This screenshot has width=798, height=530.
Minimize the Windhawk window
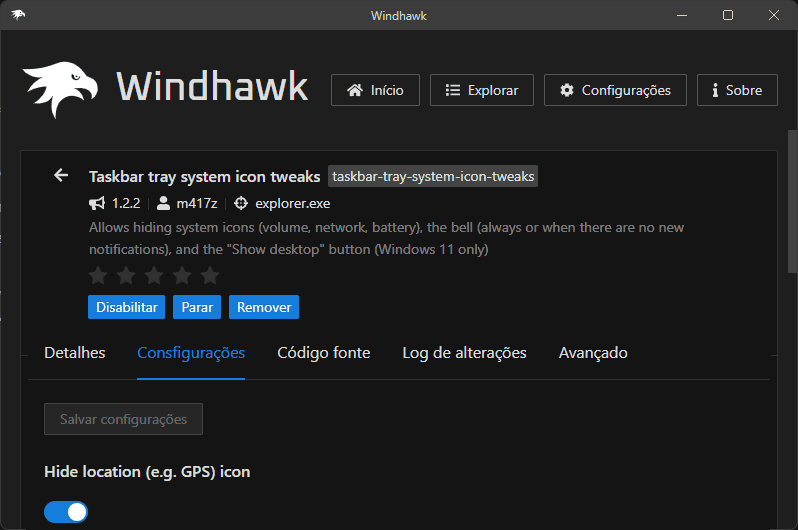[682, 15]
